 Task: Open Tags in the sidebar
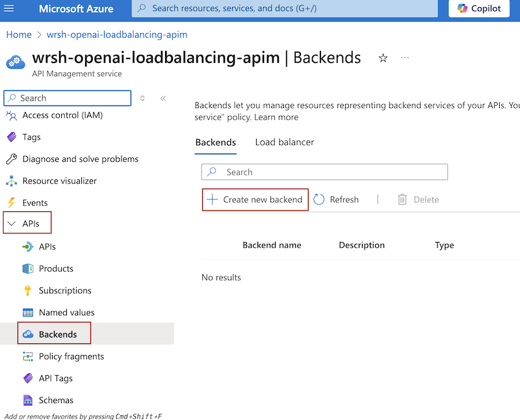(31, 137)
